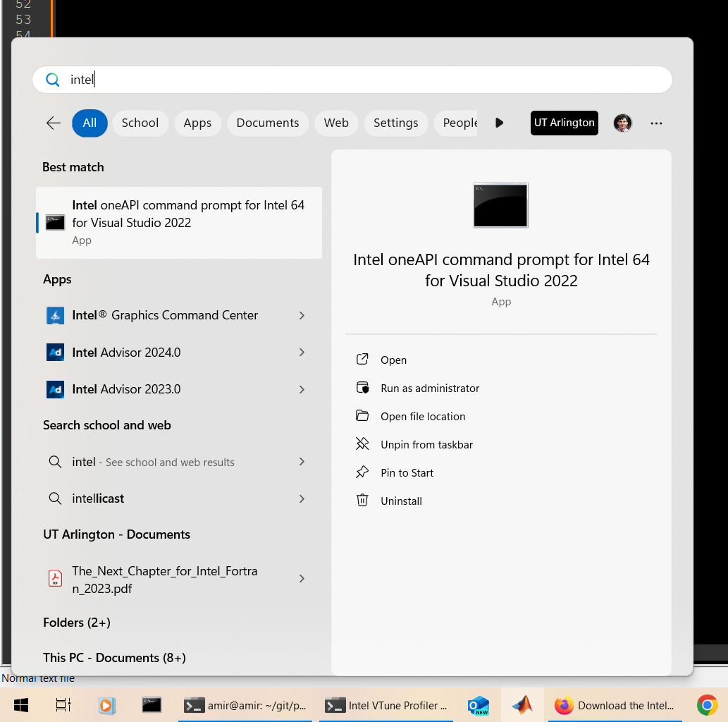This screenshot has width=728, height=722.
Task: Select Intel oneAPI command prompt best match
Action: click(179, 223)
